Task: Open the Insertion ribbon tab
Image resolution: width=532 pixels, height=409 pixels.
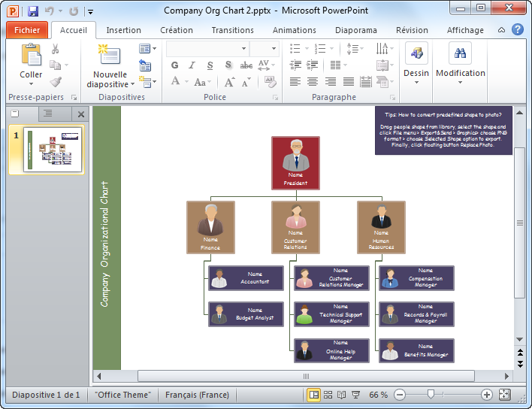Action: [123, 30]
